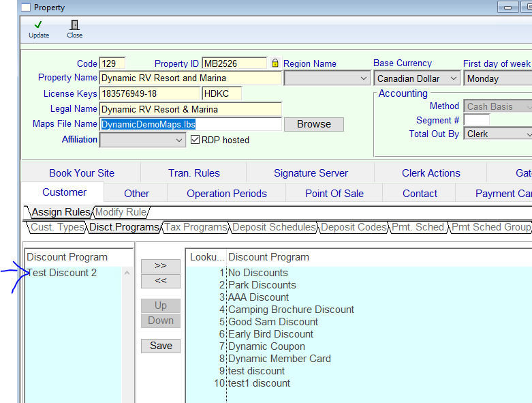Open the Signature Server tab
This screenshot has width=532, height=403.
click(x=311, y=173)
